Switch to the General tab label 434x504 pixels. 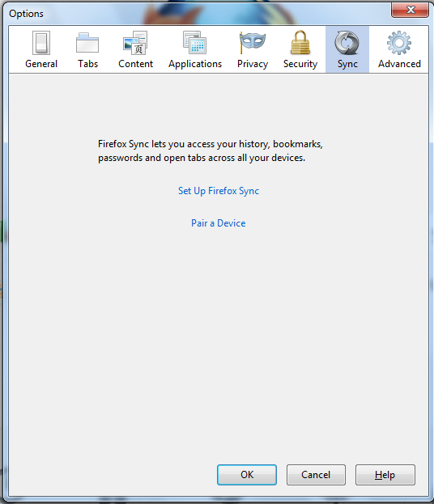(x=41, y=64)
